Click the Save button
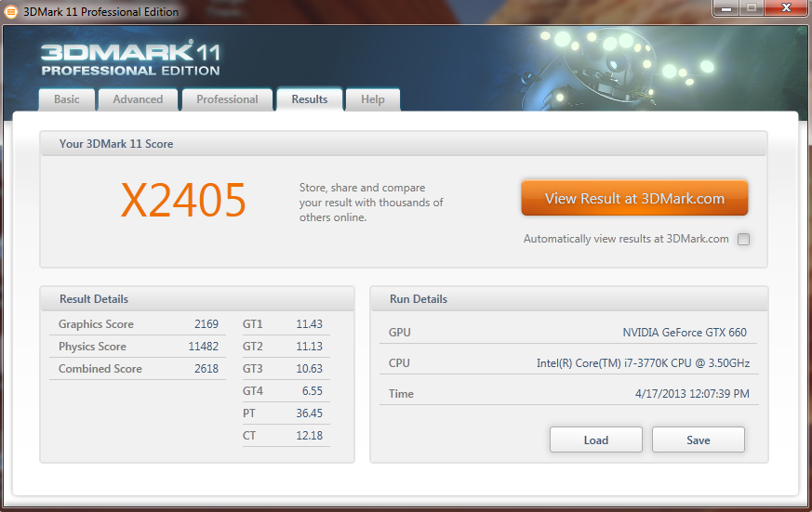This screenshot has height=512, width=812. click(x=699, y=440)
